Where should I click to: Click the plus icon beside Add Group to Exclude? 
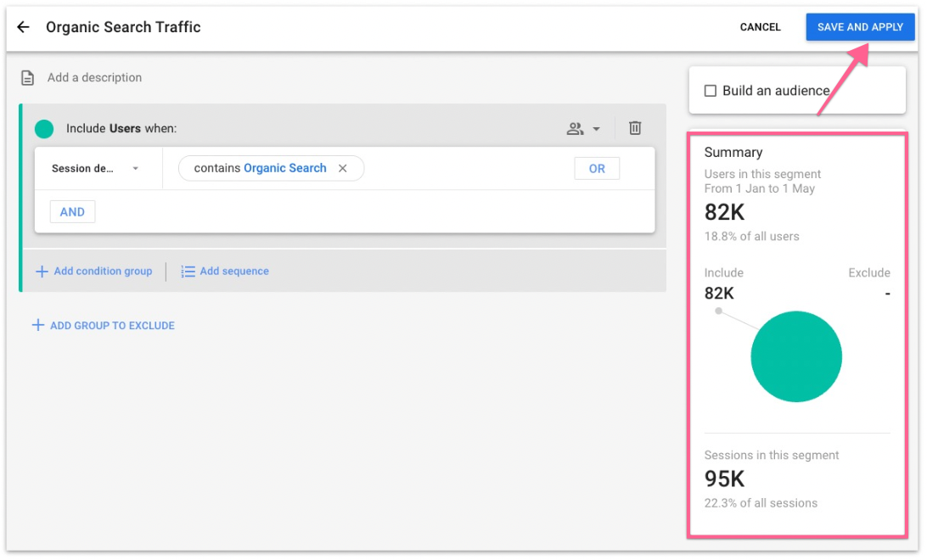point(37,325)
